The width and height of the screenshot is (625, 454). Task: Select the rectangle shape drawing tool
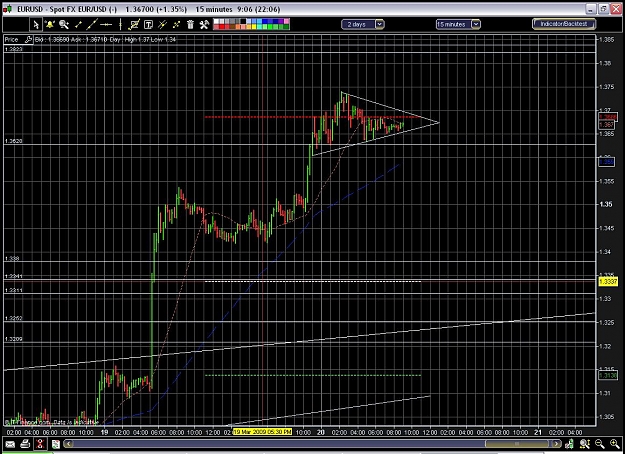pos(134,25)
